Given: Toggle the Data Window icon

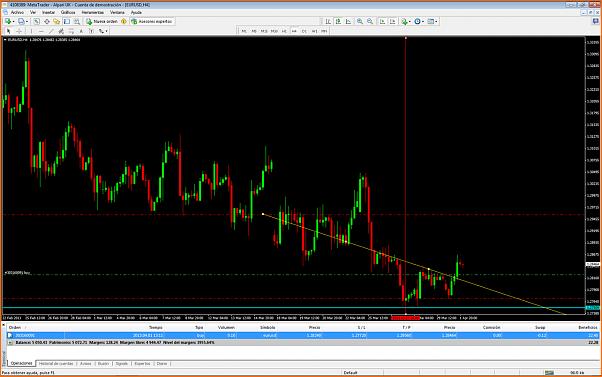Looking at the screenshot, I should (46, 21).
